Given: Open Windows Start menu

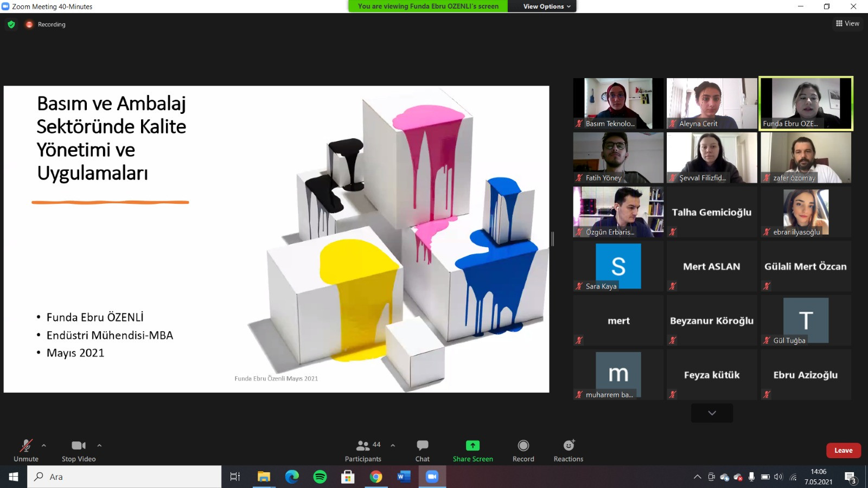Looking at the screenshot, I should pos(14,477).
